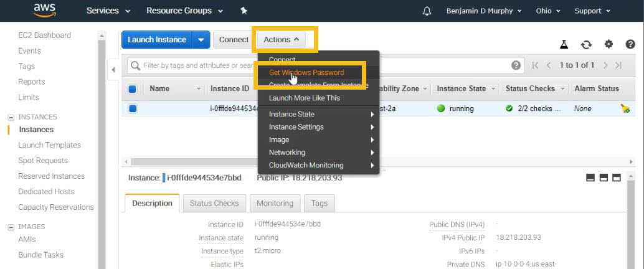
Task: Refresh the instances list
Action: coord(586,44)
